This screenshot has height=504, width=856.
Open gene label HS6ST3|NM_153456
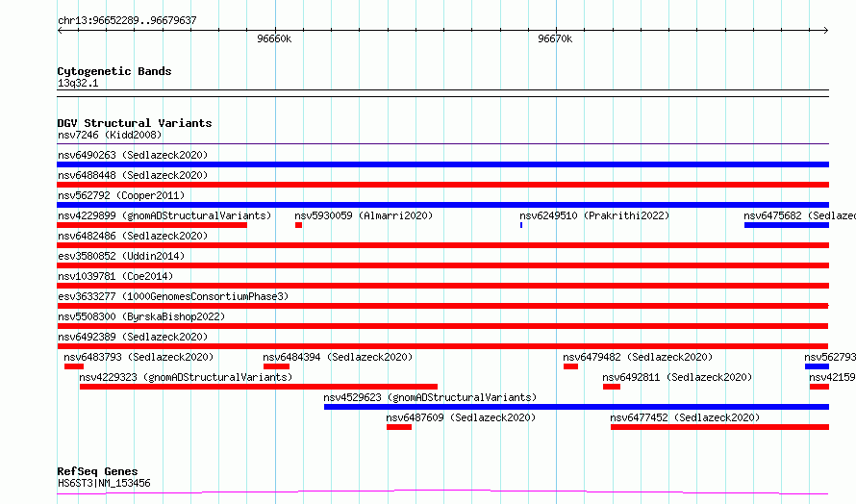pyautogui.click(x=104, y=483)
